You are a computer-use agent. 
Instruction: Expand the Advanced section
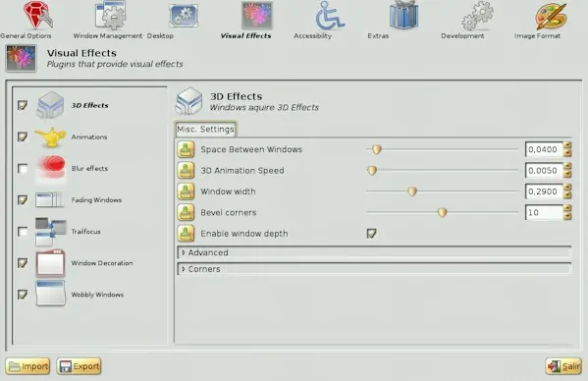[x=374, y=252]
